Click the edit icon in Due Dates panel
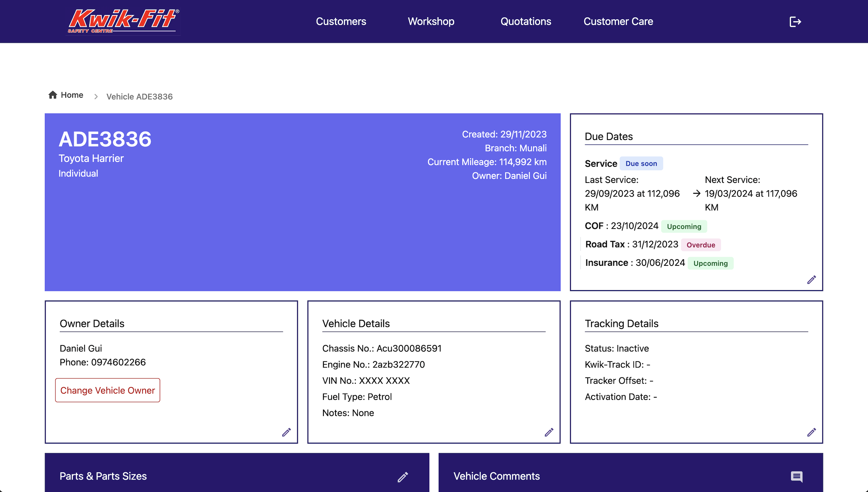This screenshot has width=868, height=492. click(x=812, y=279)
